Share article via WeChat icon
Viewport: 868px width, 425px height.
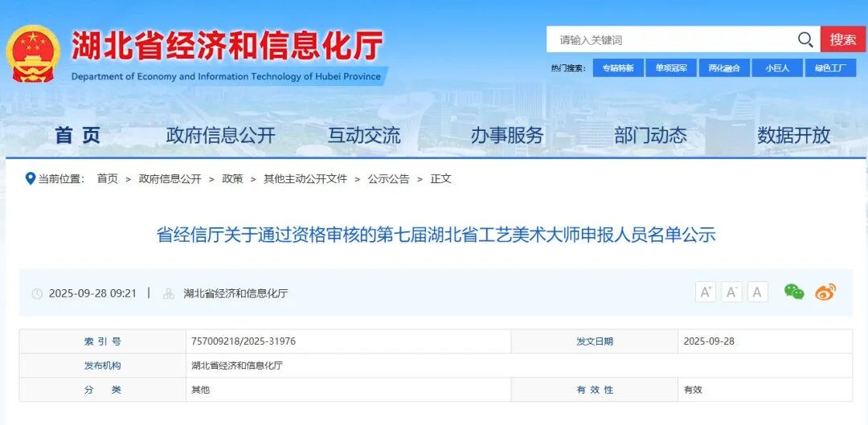pos(794,292)
